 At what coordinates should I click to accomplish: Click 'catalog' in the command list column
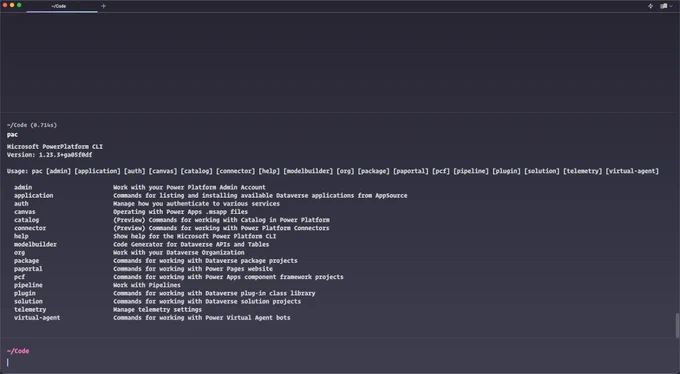coord(26,220)
